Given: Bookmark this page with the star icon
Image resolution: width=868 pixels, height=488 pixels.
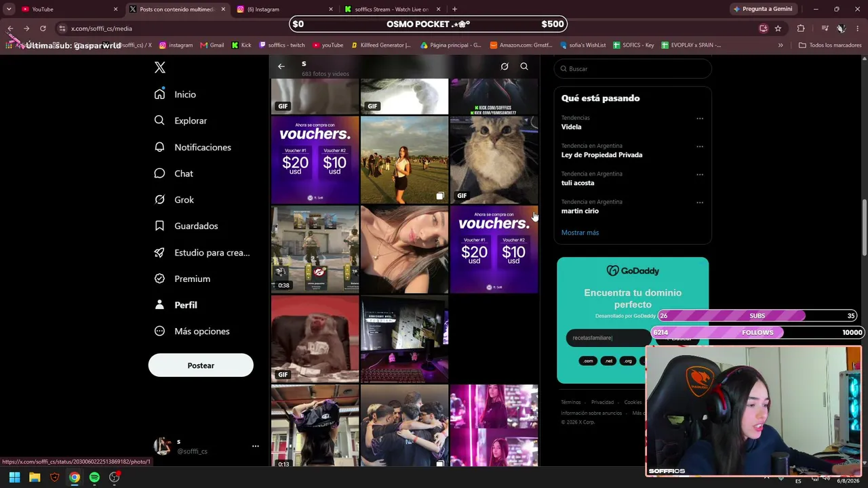Looking at the screenshot, I should pos(778,28).
